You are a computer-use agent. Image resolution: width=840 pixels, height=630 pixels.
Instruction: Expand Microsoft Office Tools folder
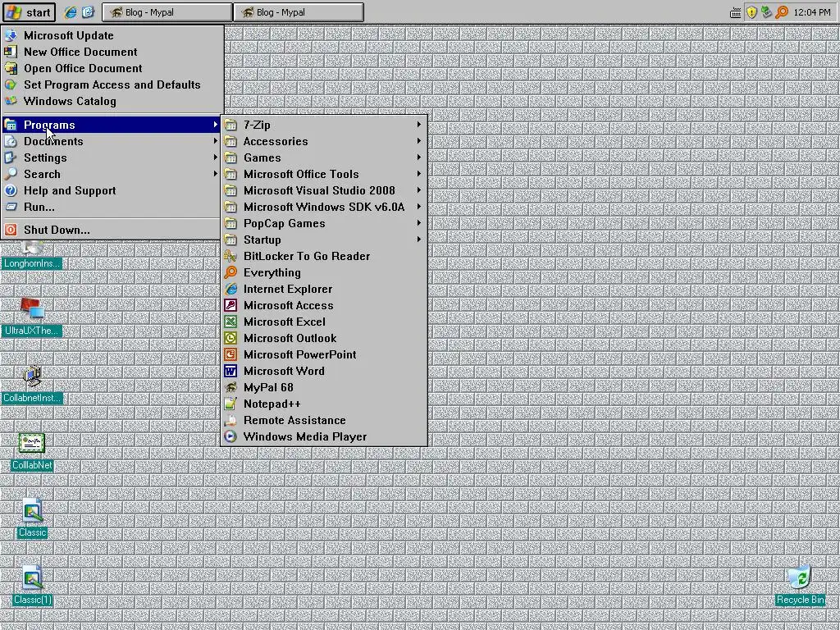[323, 174]
